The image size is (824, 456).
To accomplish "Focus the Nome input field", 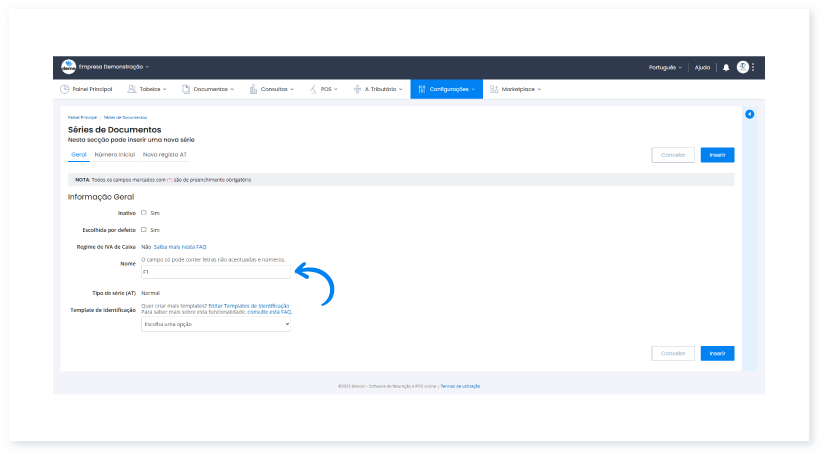I will click(x=216, y=272).
